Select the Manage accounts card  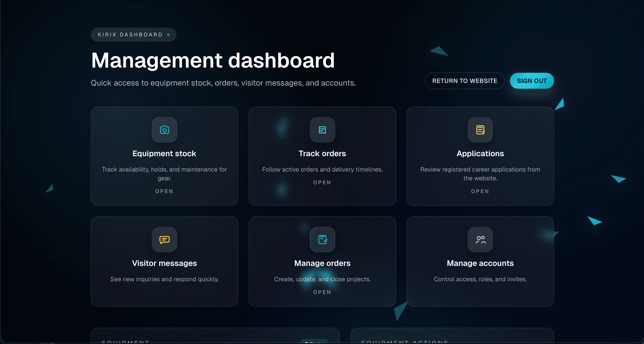[x=480, y=262]
